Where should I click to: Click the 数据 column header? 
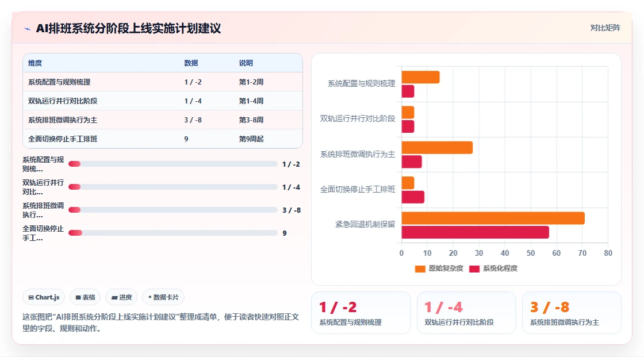(191, 63)
